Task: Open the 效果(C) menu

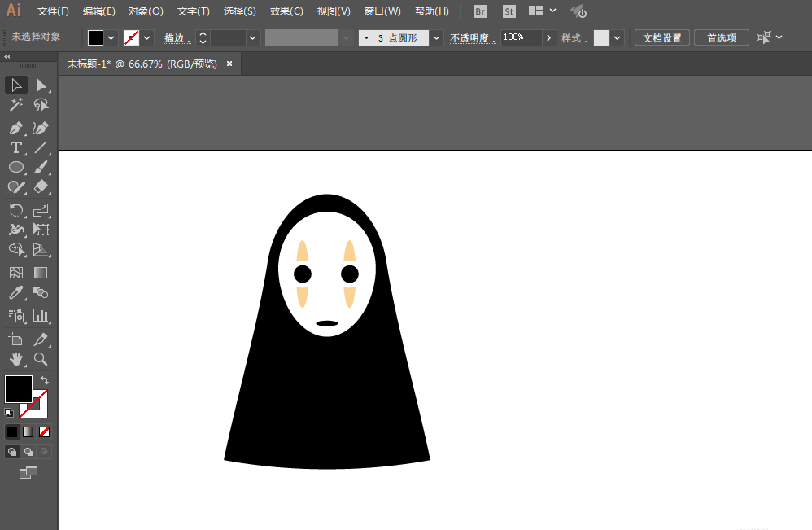Action: point(286,11)
